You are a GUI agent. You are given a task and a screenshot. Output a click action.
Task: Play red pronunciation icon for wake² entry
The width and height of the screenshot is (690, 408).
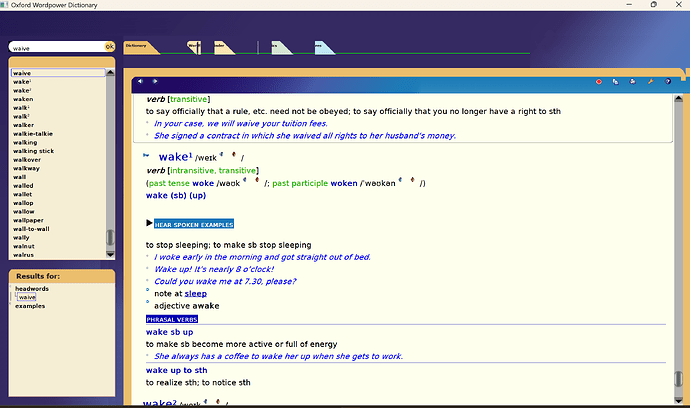click(217, 401)
